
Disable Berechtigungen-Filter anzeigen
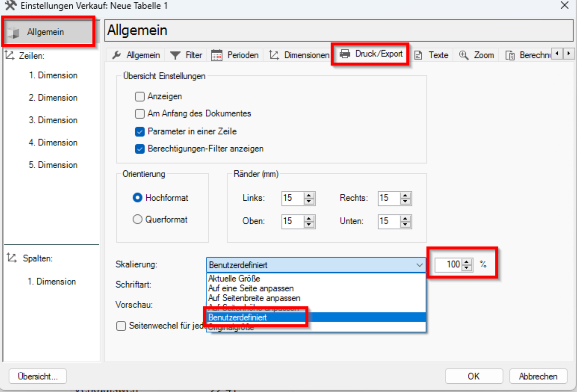[140, 149]
